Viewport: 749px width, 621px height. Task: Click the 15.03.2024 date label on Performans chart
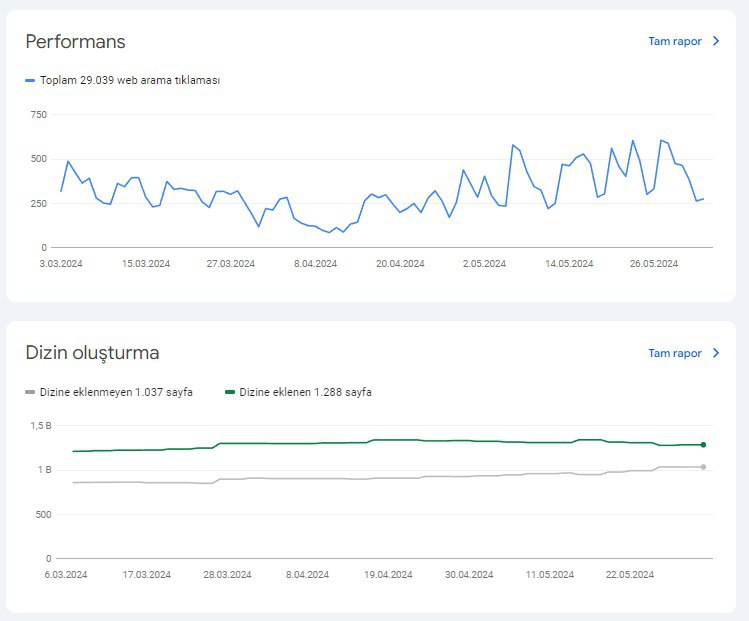point(146,264)
